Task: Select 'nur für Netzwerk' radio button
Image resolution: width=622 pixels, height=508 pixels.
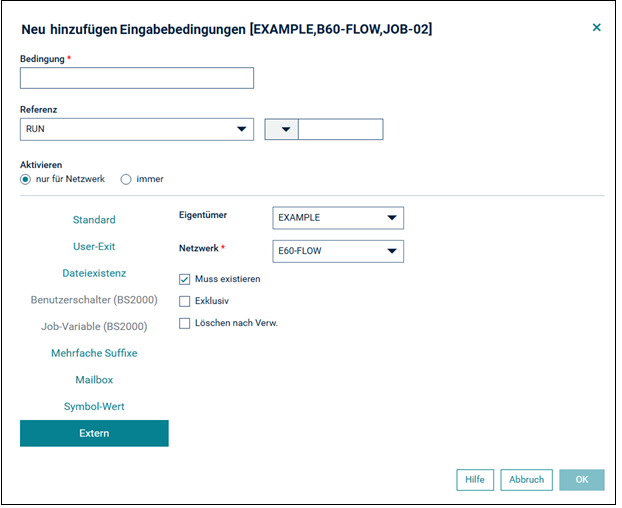Action: click(25, 179)
